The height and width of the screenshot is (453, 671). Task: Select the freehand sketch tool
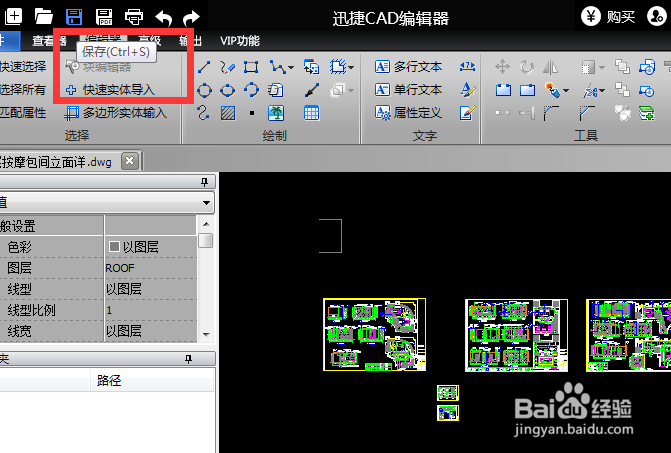tap(227, 67)
